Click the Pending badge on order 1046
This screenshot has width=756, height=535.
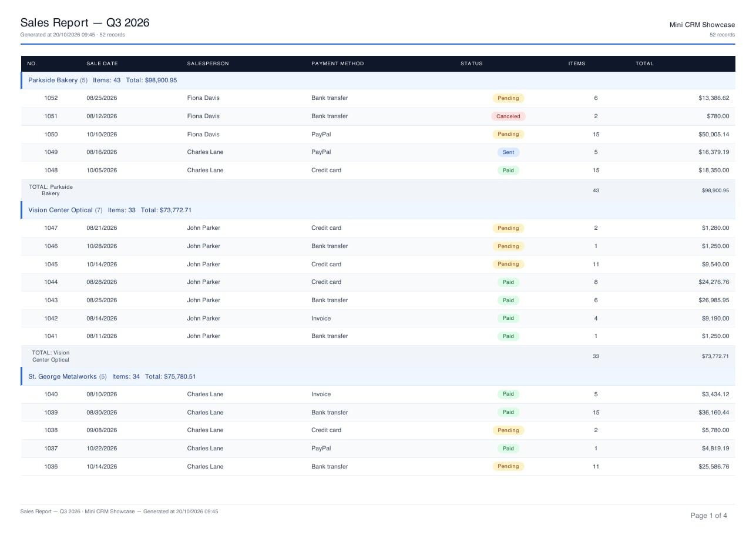click(x=508, y=246)
